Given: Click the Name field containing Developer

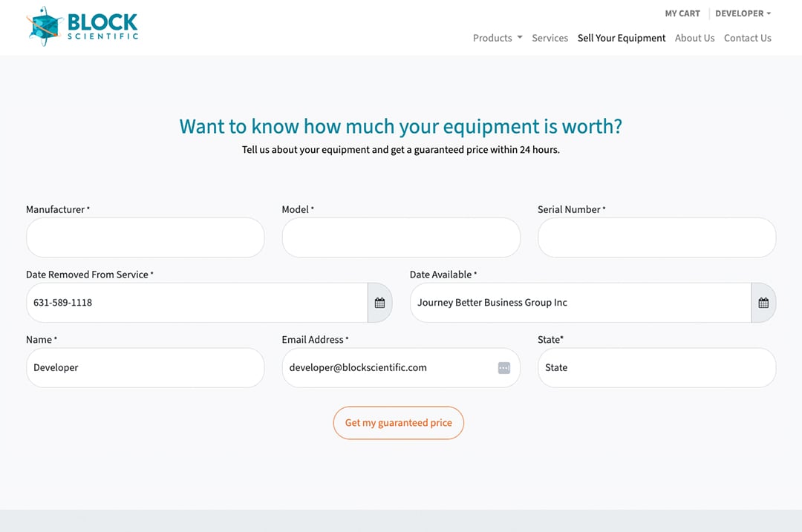Looking at the screenshot, I should [146, 367].
